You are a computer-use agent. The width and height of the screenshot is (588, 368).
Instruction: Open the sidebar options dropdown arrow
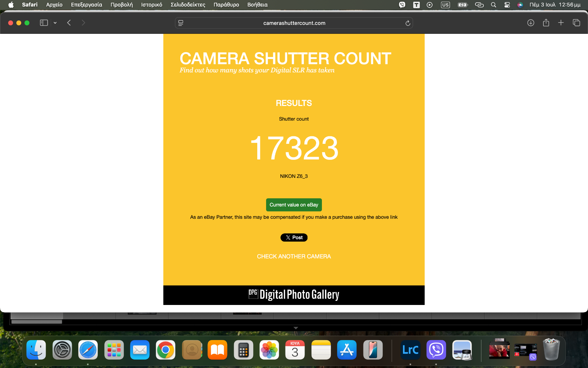click(55, 23)
